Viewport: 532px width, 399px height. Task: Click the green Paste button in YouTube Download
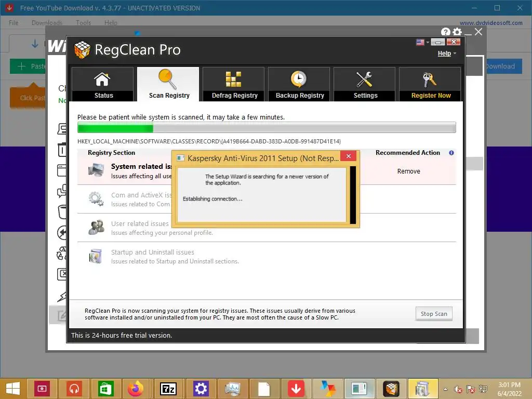click(x=28, y=66)
